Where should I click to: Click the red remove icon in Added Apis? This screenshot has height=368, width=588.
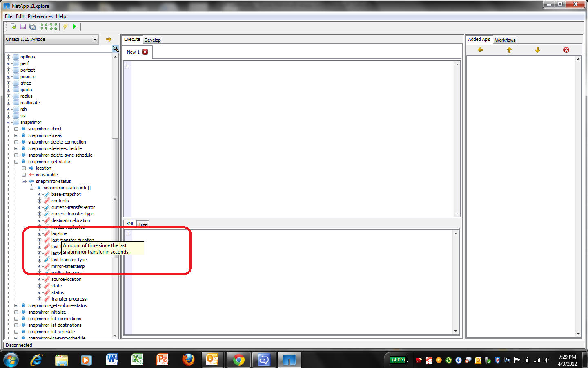coord(566,50)
